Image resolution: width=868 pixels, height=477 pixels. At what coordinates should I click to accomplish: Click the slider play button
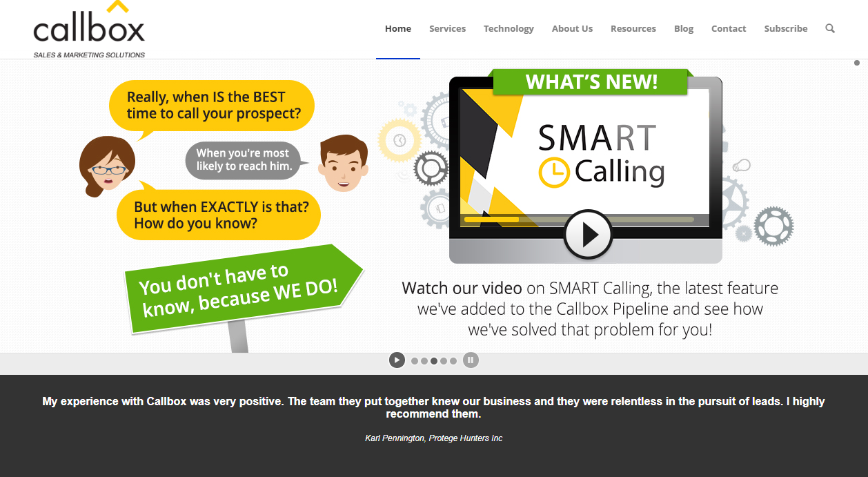[397, 360]
